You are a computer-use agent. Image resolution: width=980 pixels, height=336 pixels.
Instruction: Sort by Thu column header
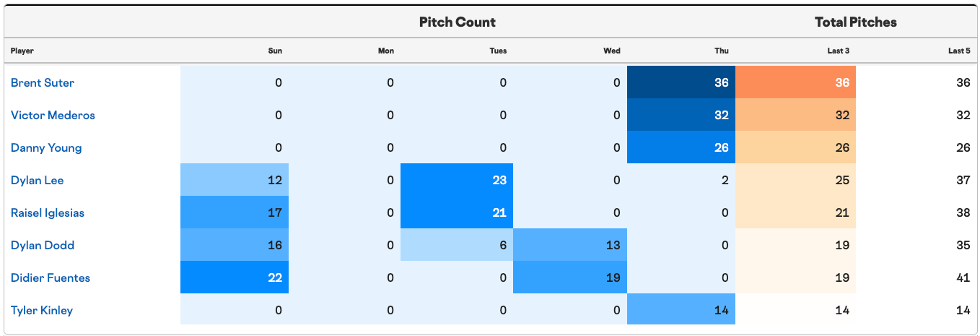(x=722, y=51)
